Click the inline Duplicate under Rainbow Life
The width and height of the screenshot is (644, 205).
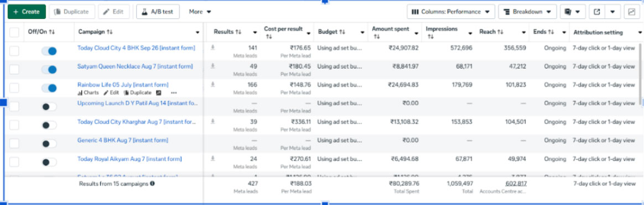(x=138, y=93)
